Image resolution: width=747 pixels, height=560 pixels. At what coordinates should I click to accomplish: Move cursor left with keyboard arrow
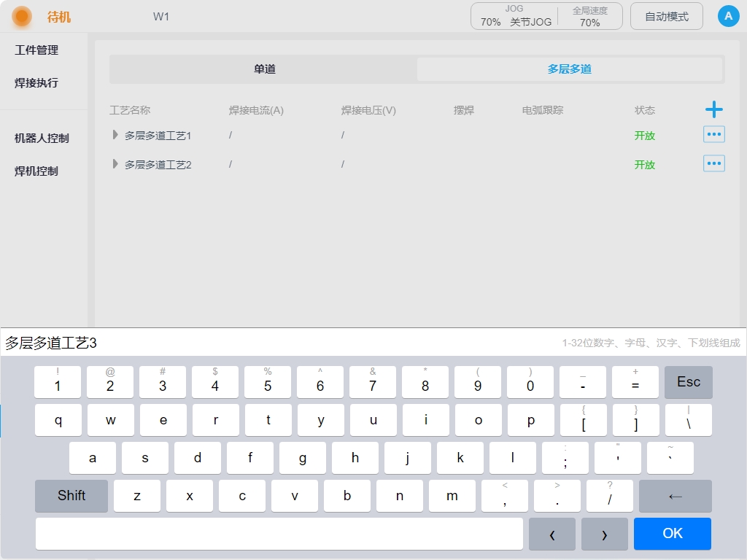pos(551,534)
